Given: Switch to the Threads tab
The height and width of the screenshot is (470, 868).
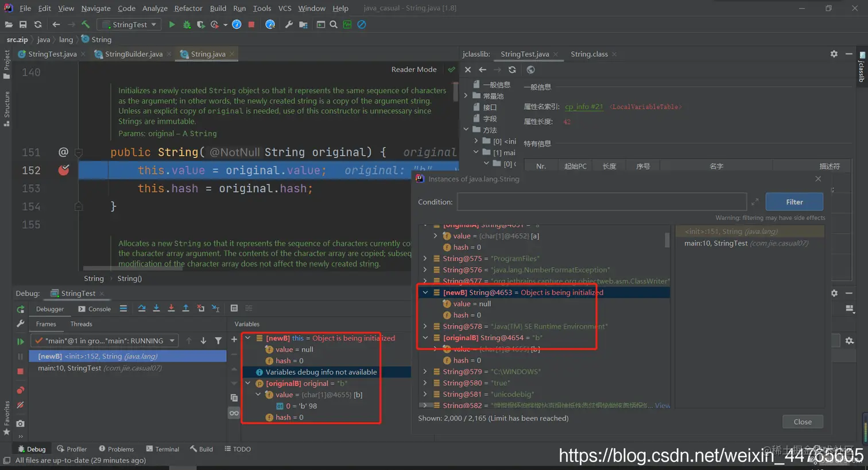Looking at the screenshot, I should point(81,324).
